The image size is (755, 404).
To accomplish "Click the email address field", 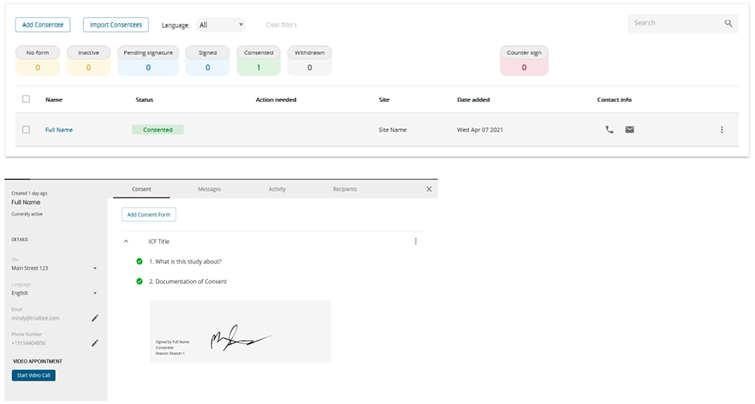I will [36, 318].
